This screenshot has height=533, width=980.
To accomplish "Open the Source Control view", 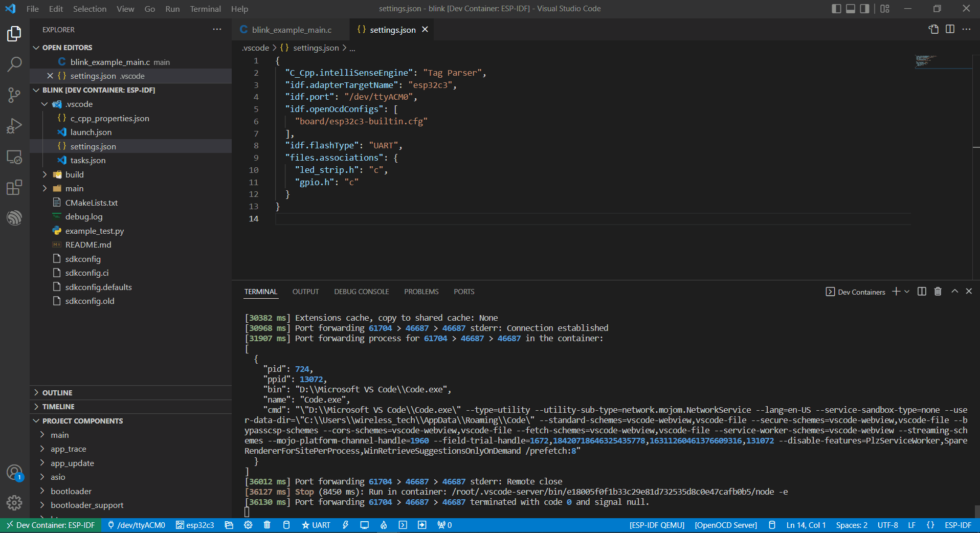I will point(14,95).
